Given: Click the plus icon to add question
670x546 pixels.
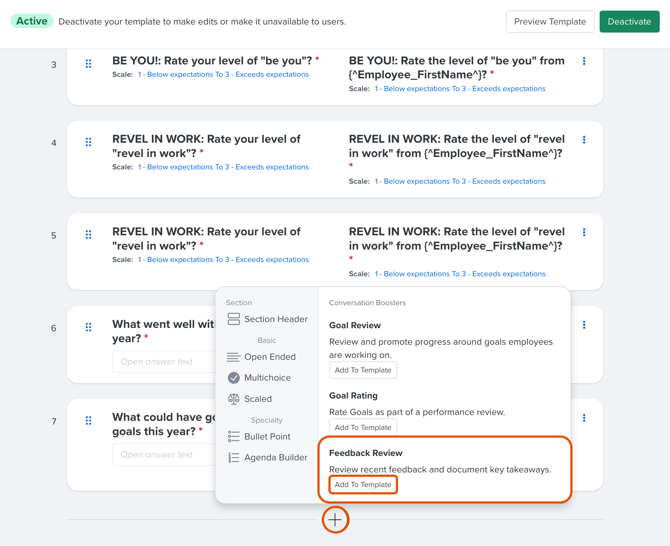Looking at the screenshot, I should [x=335, y=520].
